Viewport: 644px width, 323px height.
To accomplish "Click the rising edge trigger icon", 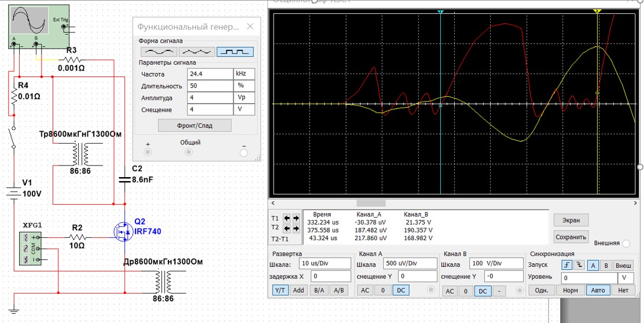I will (x=567, y=265).
